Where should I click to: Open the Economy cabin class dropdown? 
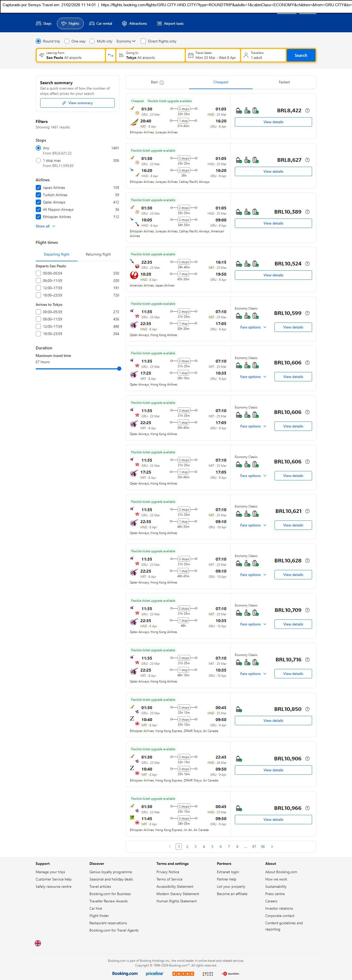pyautogui.click(x=126, y=41)
